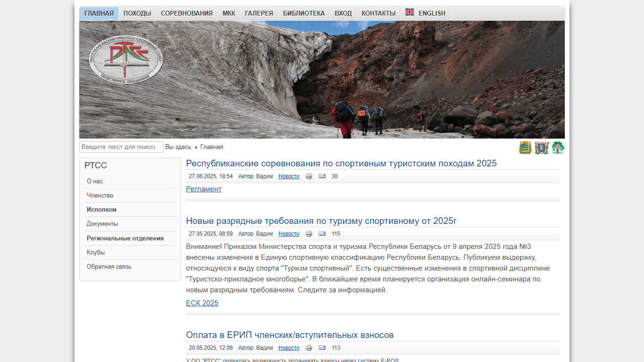Email the Республиканские соревнования article
644x362 pixels.
pos(322,176)
